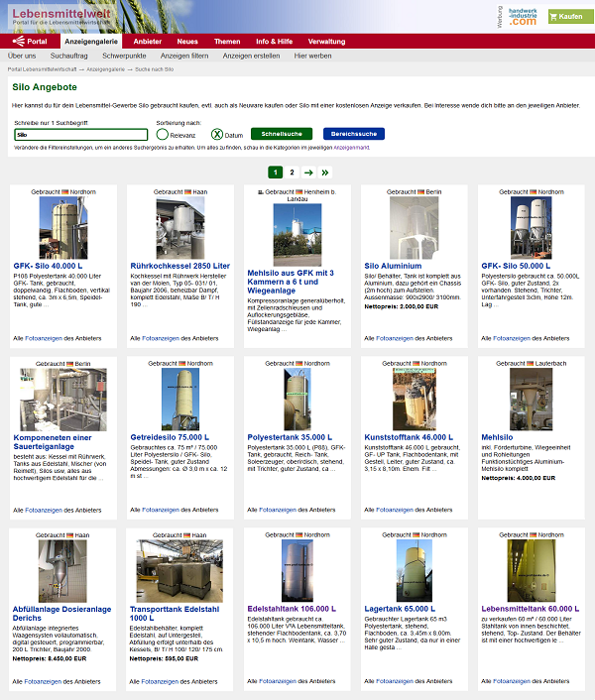Click the handwerk-industrie.com logo
Screen dimensions: 595x700
click(x=516, y=17)
